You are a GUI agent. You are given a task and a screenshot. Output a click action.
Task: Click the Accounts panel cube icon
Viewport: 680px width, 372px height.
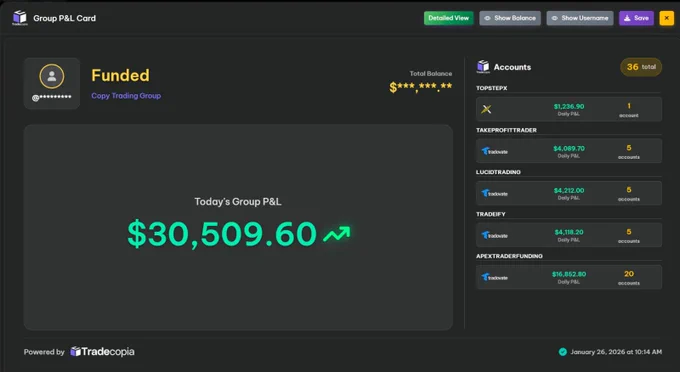point(483,66)
